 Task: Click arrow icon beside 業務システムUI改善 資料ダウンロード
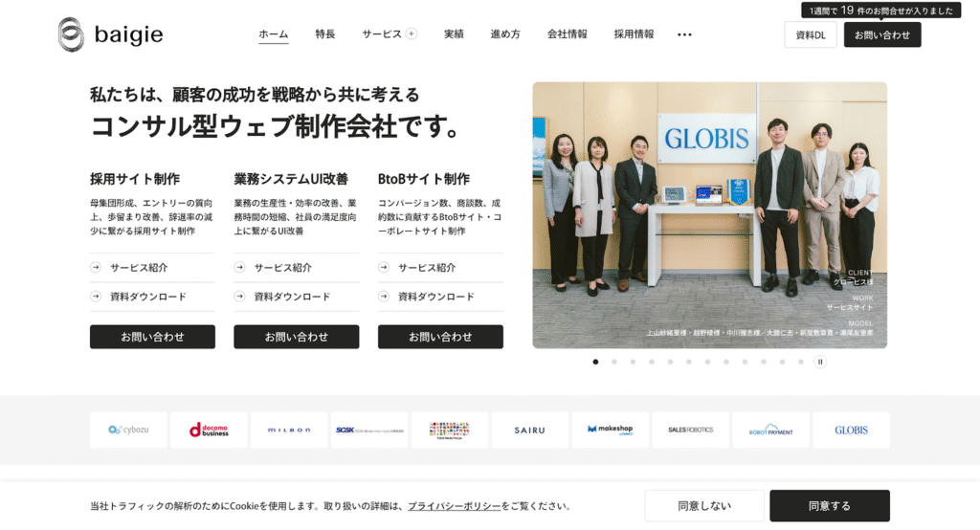[x=239, y=297]
